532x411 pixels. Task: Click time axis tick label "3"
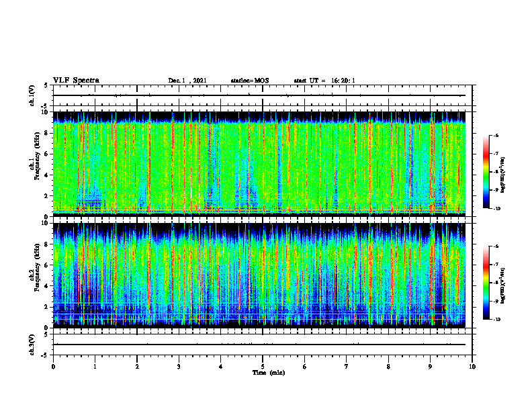tap(179, 367)
